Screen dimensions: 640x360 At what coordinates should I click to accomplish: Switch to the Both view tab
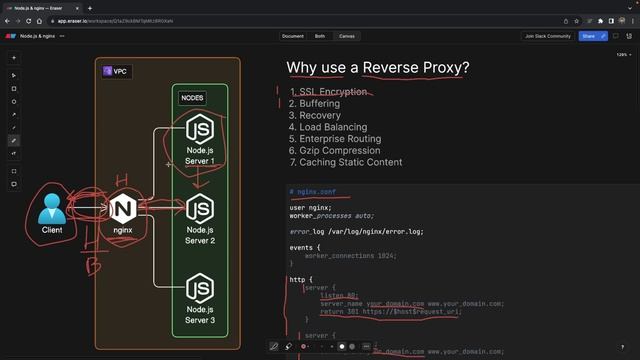coord(320,36)
